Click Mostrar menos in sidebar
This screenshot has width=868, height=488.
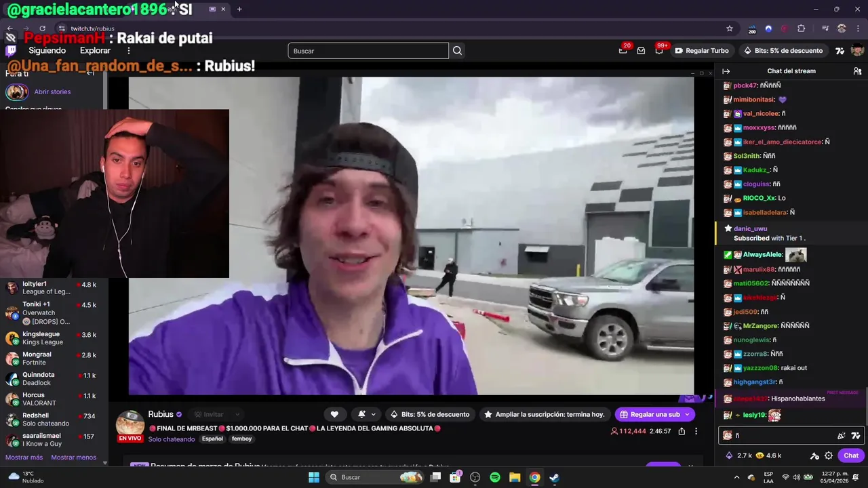[73, 457]
